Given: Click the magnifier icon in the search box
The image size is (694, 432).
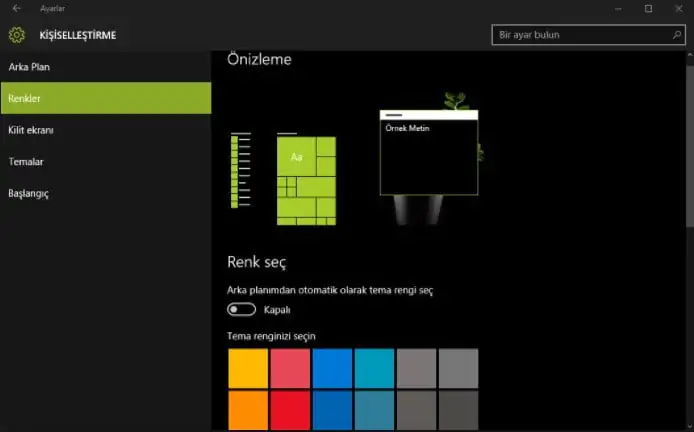Looking at the screenshot, I should point(677,35).
